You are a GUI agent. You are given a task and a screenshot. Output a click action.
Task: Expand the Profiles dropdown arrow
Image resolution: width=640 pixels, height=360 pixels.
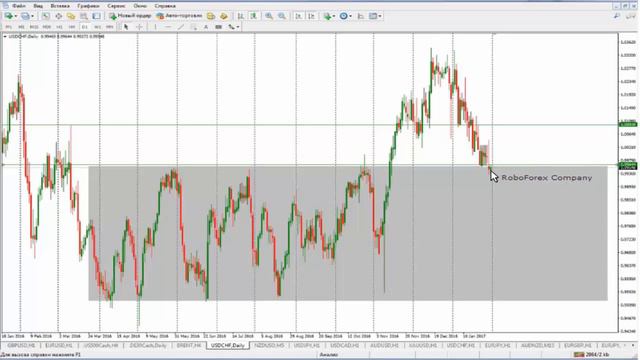pos(33,16)
